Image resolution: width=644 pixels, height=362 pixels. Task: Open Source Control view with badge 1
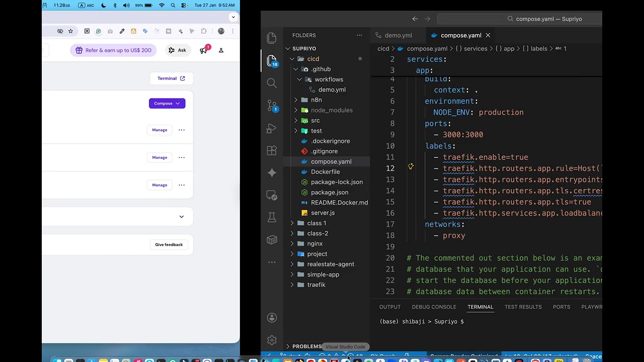(272, 106)
